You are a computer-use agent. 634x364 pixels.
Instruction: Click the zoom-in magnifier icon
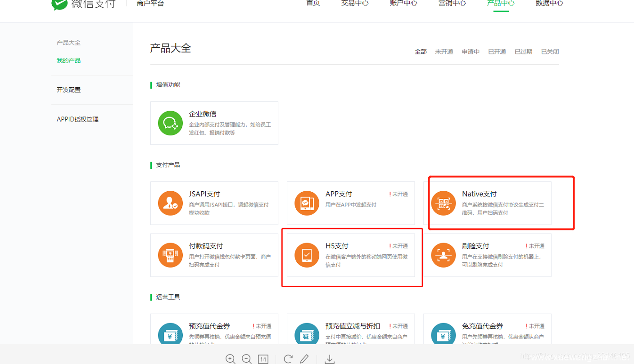point(231,359)
